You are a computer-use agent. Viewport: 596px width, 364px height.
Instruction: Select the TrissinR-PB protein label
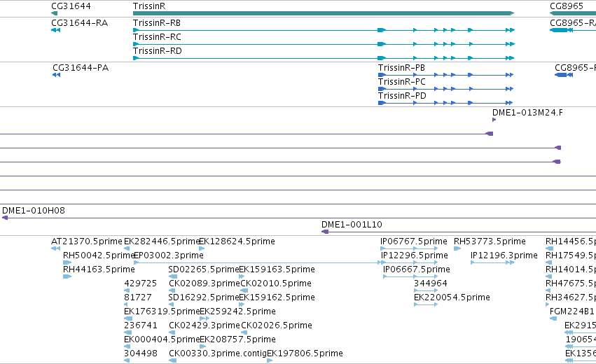click(401, 68)
